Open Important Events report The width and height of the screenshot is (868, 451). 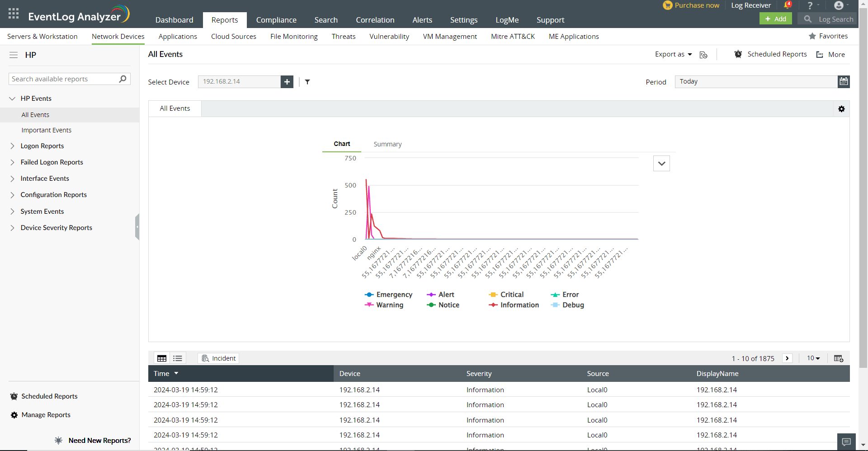(47, 130)
